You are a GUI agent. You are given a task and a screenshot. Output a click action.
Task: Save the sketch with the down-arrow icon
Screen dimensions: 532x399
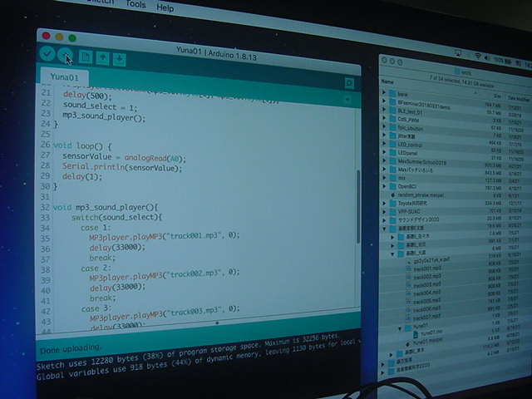pos(119,59)
